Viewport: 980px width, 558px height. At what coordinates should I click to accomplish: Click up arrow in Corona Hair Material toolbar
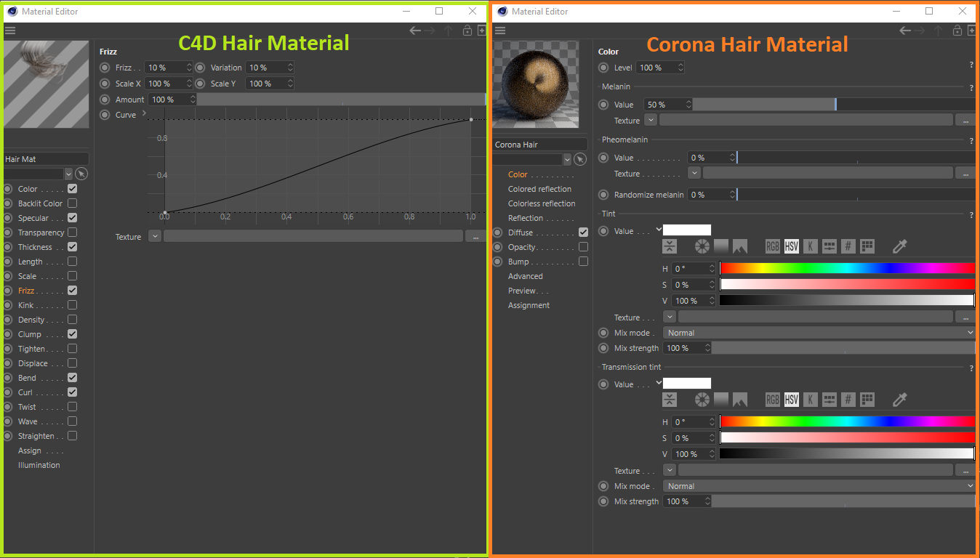pos(939,31)
